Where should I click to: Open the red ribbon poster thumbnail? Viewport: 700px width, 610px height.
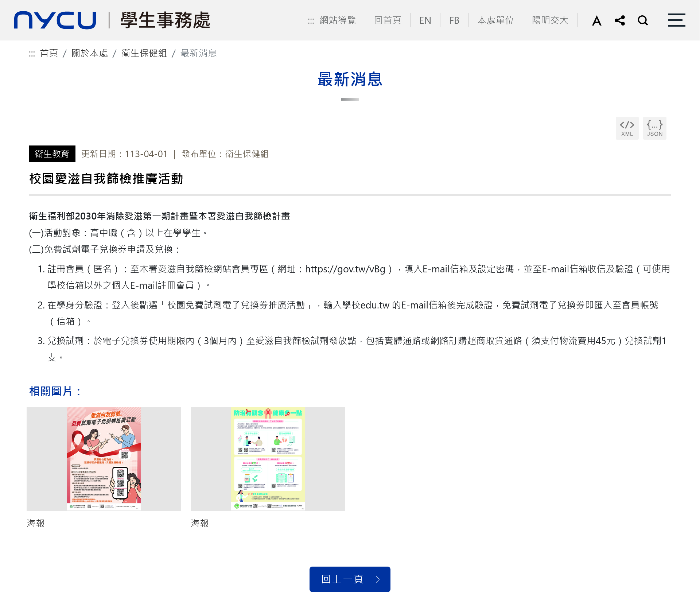coord(104,459)
